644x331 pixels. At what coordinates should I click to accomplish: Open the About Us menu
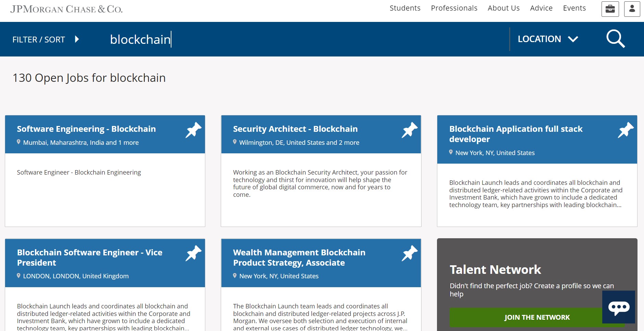[x=503, y=8]
